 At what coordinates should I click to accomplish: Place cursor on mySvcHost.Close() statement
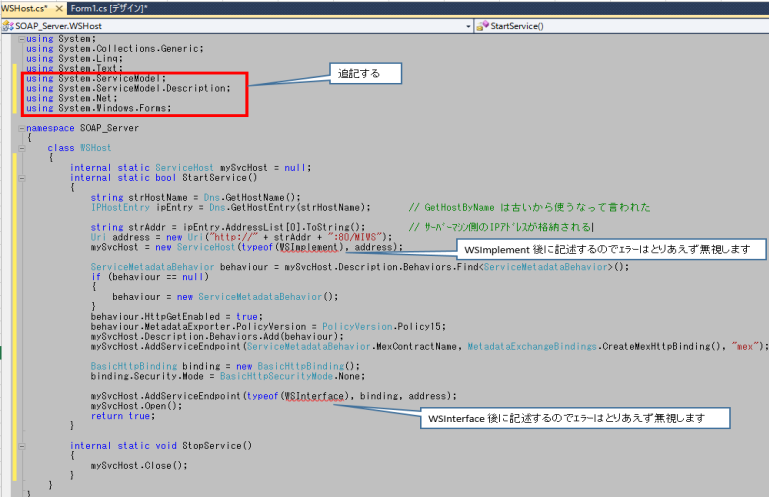coord(132,465)
